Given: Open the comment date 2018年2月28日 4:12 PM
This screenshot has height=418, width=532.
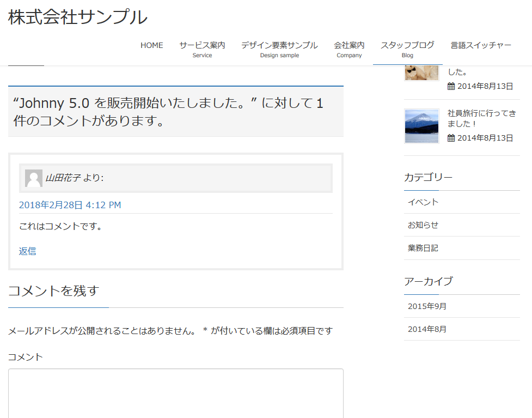Looking at the screenshot, I should 70,205.
